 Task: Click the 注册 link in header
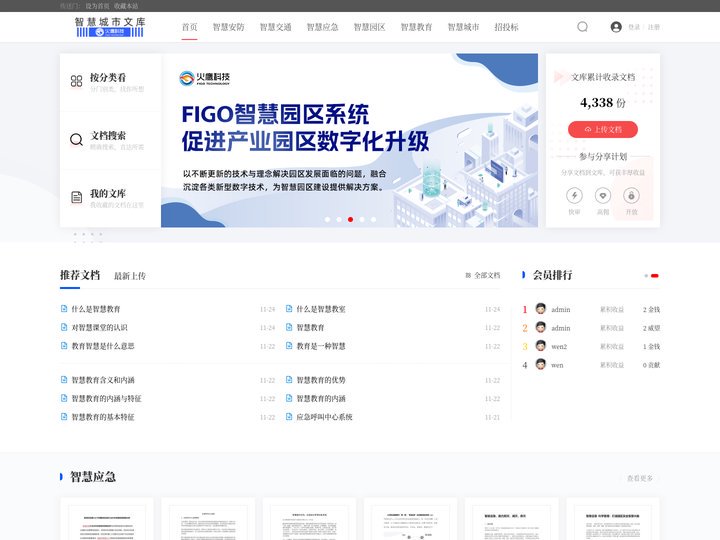[x=654, y=27]
